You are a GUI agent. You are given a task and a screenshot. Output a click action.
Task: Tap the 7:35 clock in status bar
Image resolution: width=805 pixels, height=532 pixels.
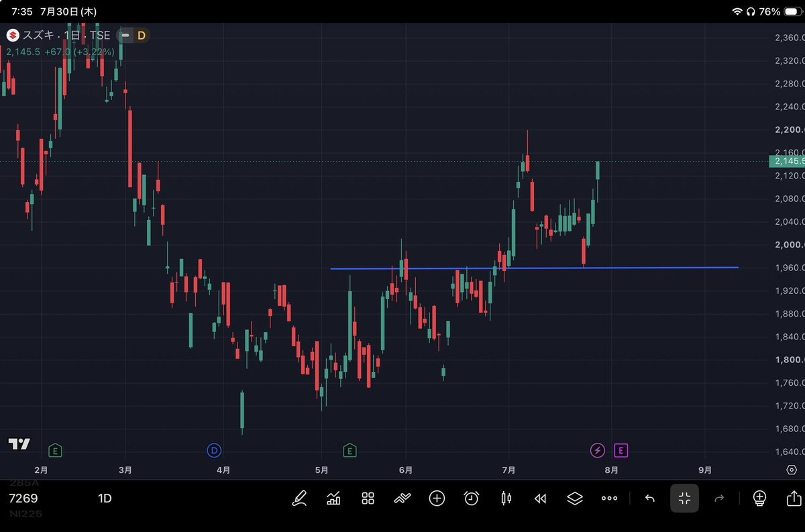[21, 11]
